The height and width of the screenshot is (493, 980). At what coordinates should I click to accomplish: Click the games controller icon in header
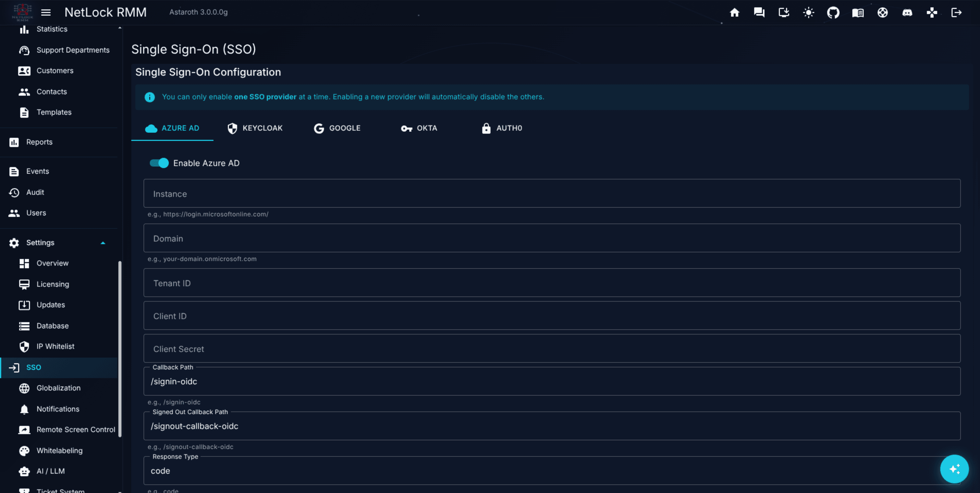pos(932,13)
